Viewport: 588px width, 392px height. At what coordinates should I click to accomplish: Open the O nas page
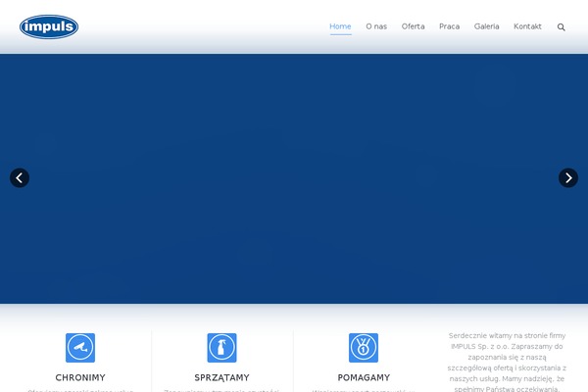pos(376,26)
